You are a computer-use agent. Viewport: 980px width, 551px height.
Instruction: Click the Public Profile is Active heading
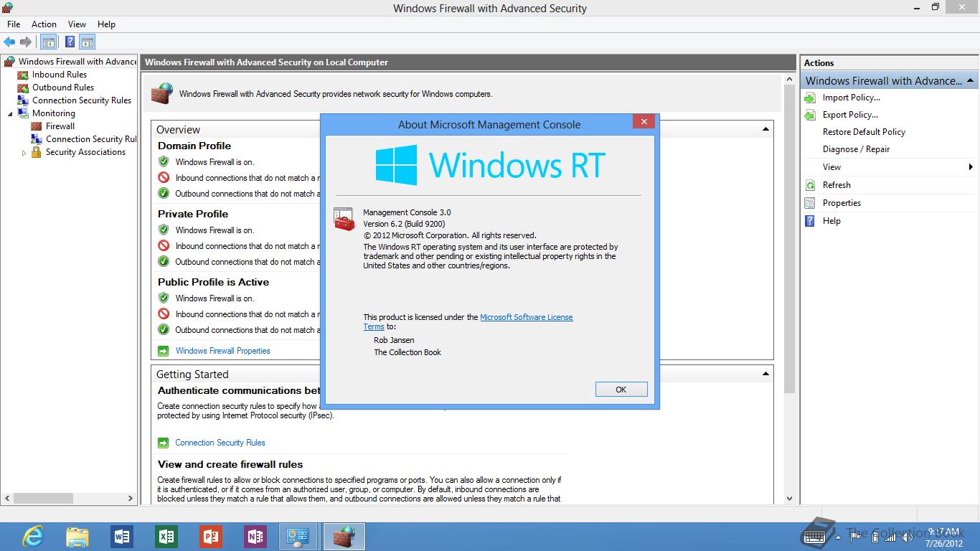[x=214, y=282]
